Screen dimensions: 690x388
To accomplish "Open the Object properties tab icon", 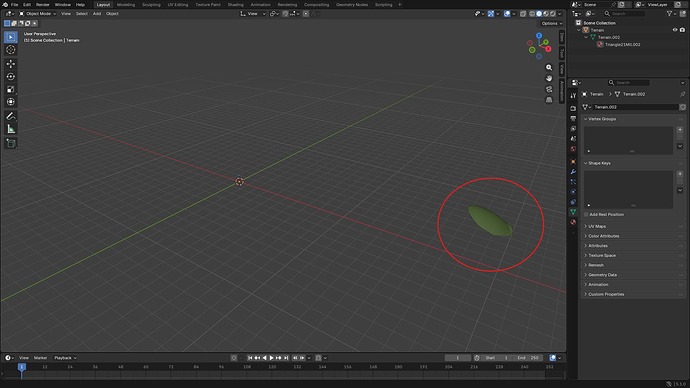I will point(573,161).
